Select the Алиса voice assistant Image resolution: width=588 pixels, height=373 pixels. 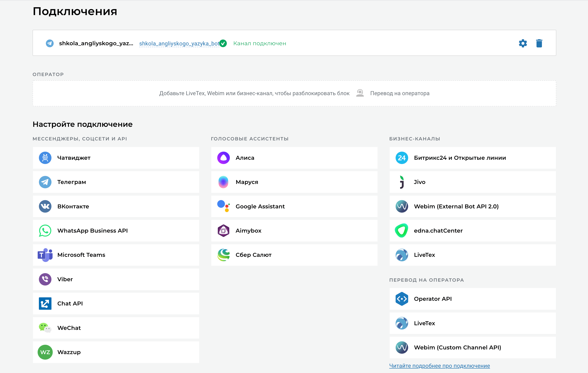(x=294, y=158)
